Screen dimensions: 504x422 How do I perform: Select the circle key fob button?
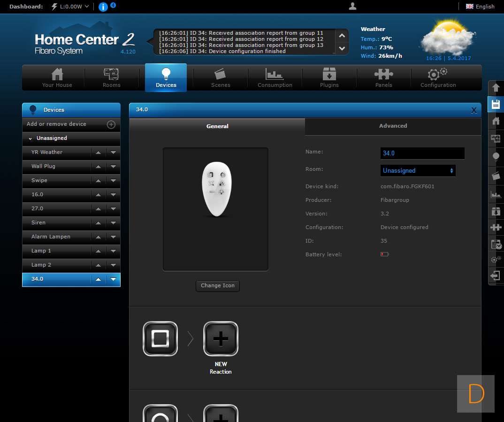coord(160,414)
